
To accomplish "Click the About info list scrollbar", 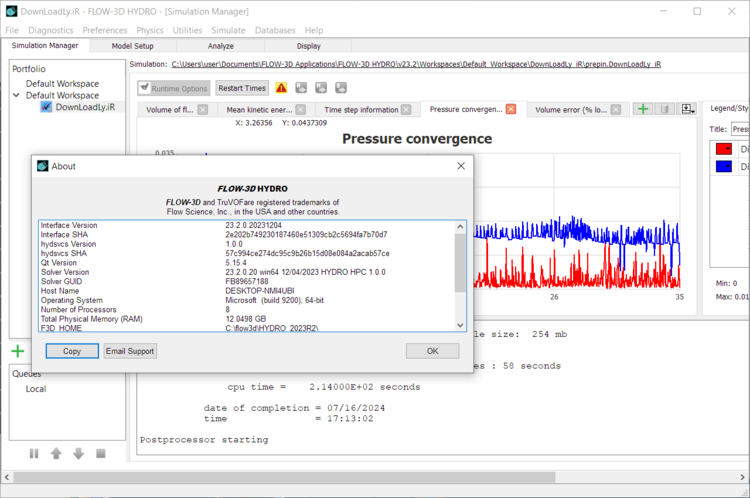I will coord(459,260).
